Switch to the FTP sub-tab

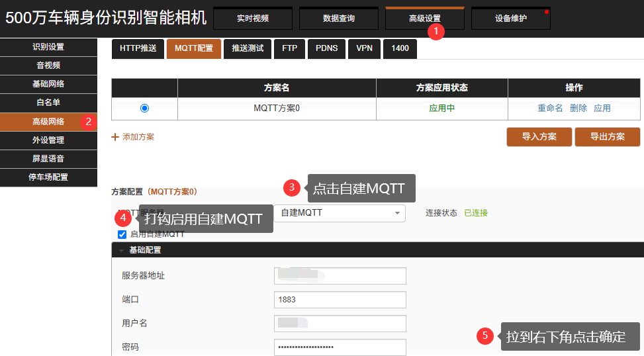[x=289, y=48]
